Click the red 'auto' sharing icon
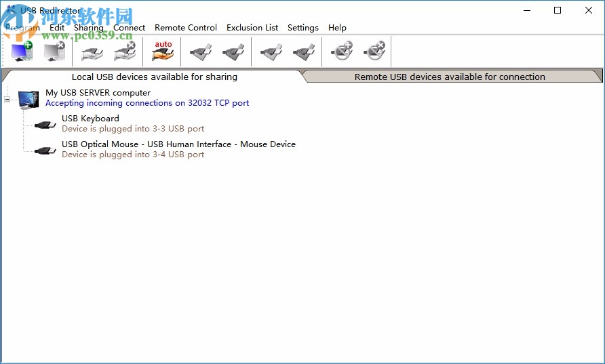 click(163, 52)
